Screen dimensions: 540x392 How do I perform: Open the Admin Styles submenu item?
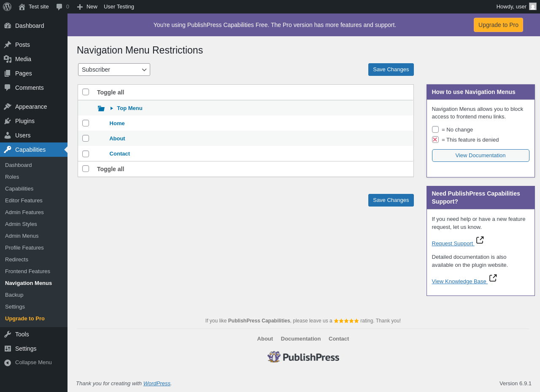coord(21,224)
